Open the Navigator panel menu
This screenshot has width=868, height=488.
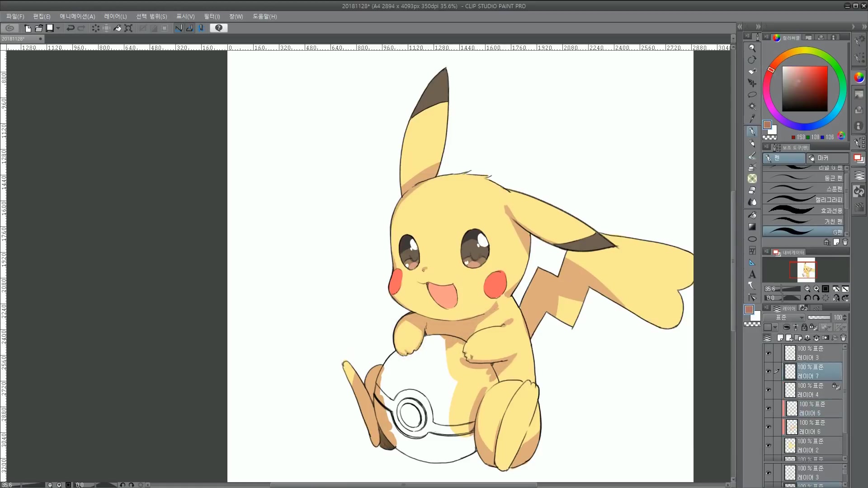tap(767, 252)
